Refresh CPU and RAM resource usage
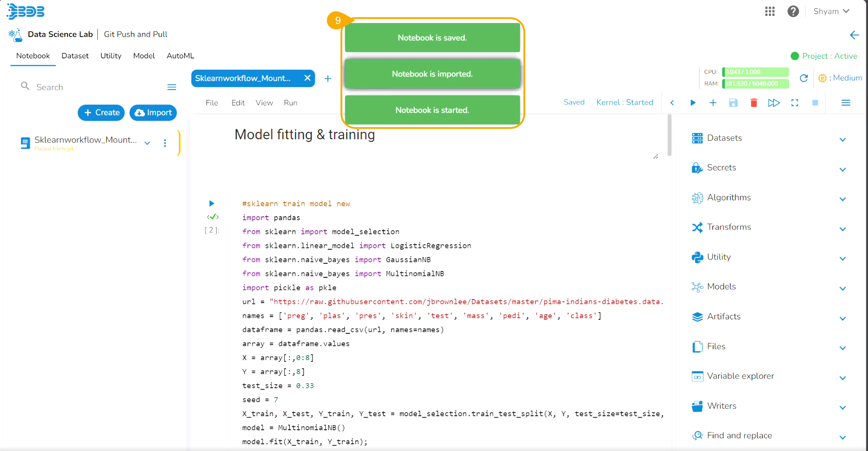The width and height of the screenshot is (868, 451). pos(804,78)
